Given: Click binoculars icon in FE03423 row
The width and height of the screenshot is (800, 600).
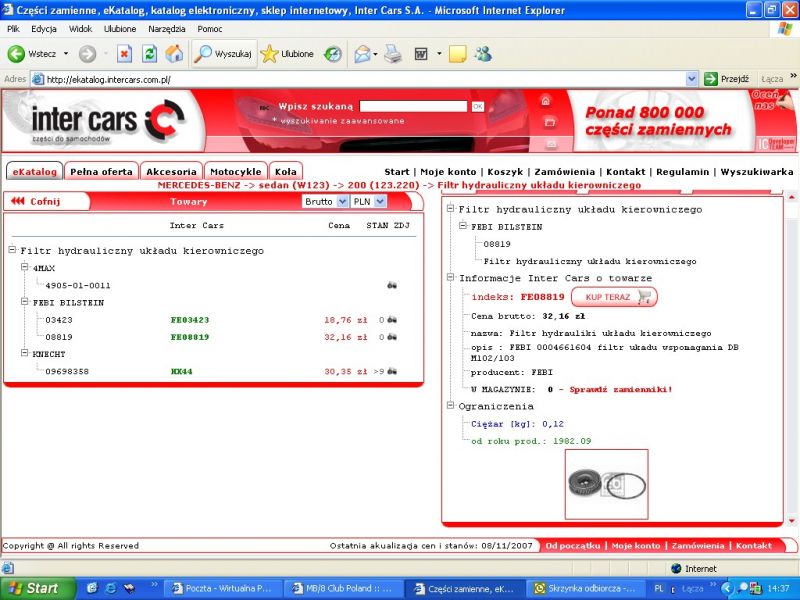Looking at the screenshot, I should (392, 320).
